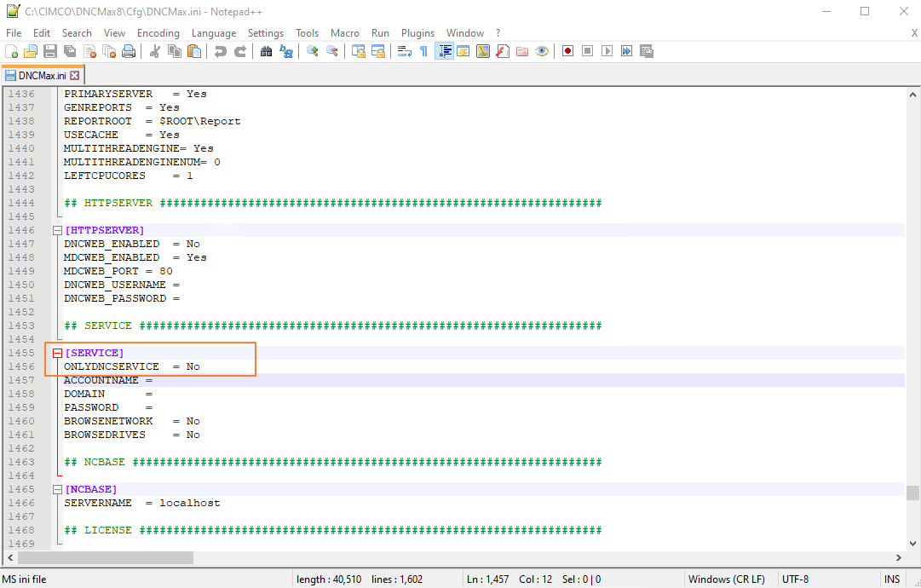
Task: Open the Language menu
Action: tap(214, 33)
